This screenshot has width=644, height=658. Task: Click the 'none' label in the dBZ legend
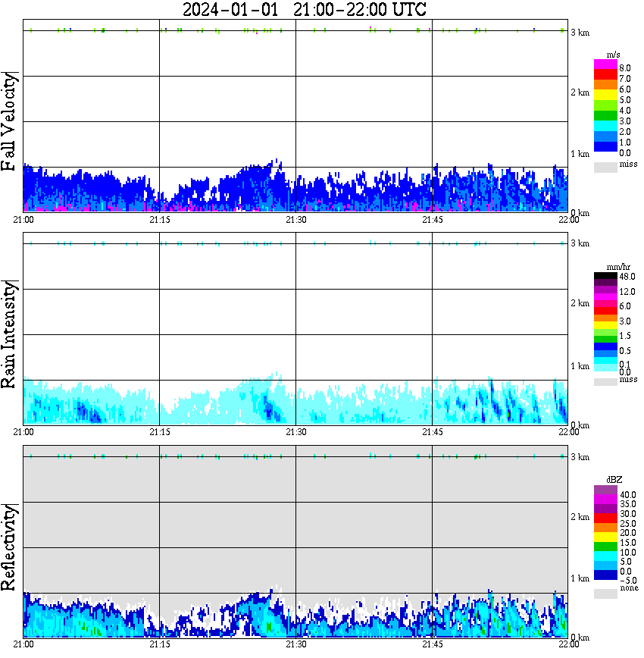pos(629,588)
